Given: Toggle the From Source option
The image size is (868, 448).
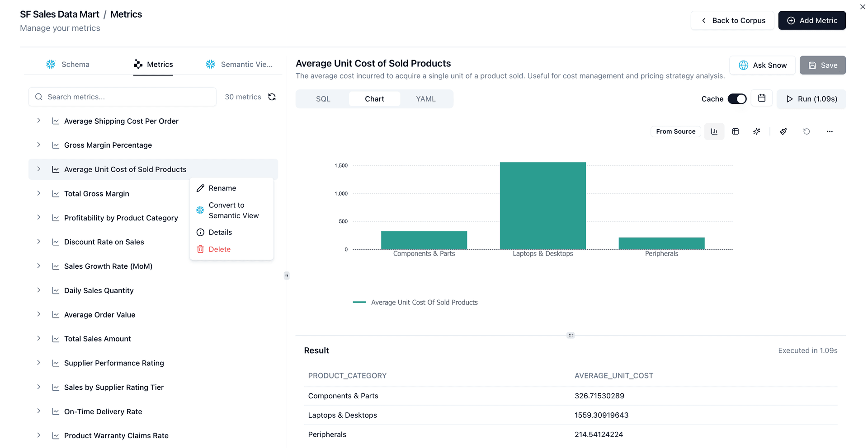Looking at the screenshot, I should (675, 131).
